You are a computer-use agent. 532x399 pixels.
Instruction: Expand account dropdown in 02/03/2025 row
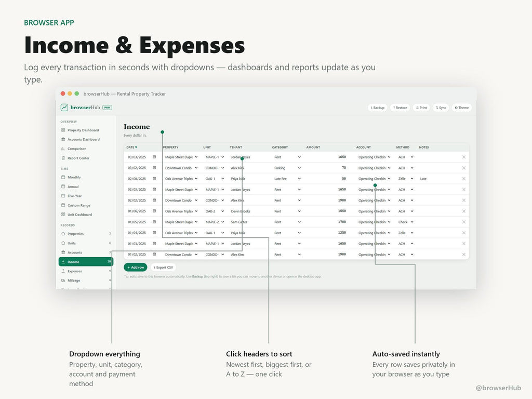pyautogui.click(x=374, y=190)
